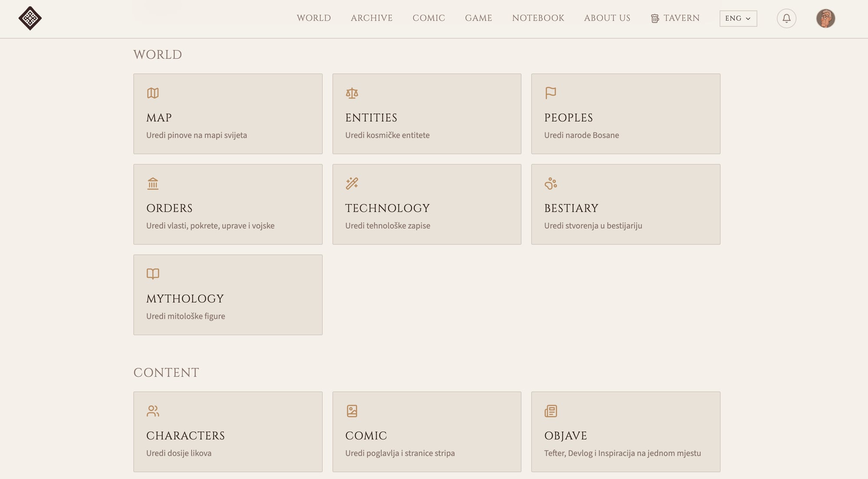Open ABOUT US in the navigation
This screenshot has width=868, height=479.
point(607,18)
